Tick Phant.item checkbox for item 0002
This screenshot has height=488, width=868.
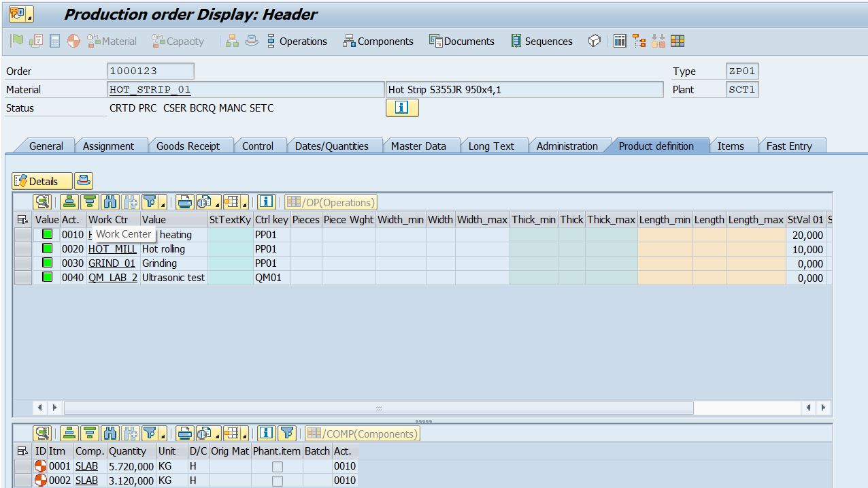pos(278,481)
